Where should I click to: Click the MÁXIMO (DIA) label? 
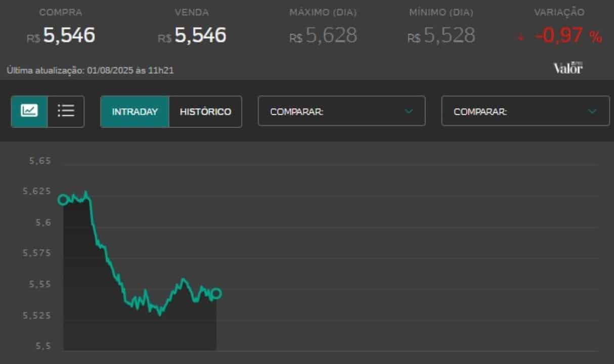pyautogui.click(x=323, y=12)
